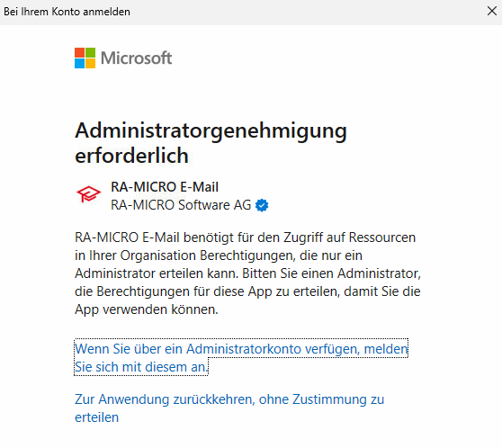Viewport: 502px width, 448px height.
Task: Open the administrator account sign-in link
Action: (241, 357)
